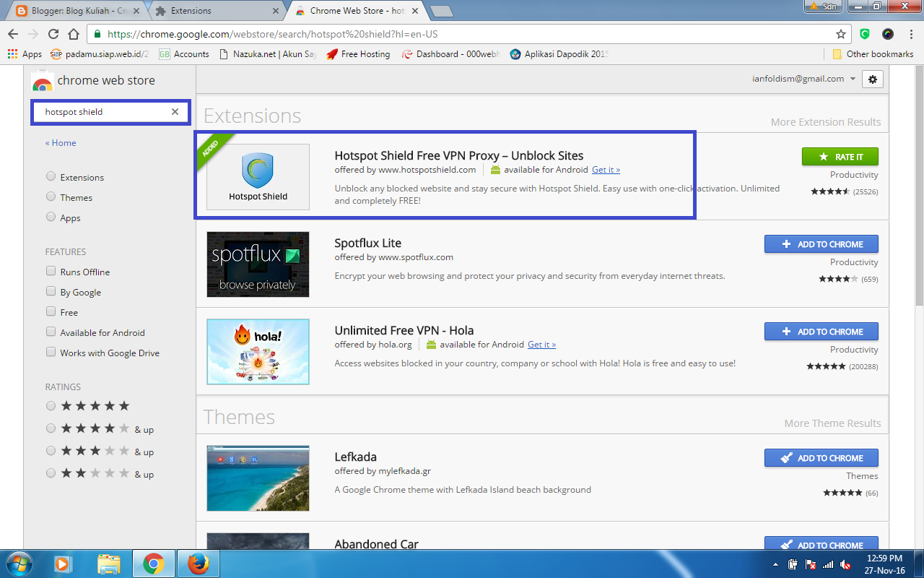Select four stars & up rating

pos(51,428)
